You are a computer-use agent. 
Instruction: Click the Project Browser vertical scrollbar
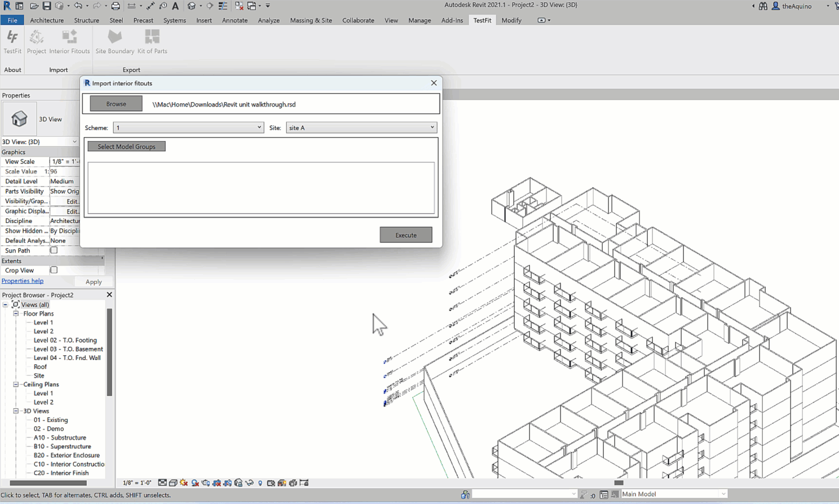[109, 352]
